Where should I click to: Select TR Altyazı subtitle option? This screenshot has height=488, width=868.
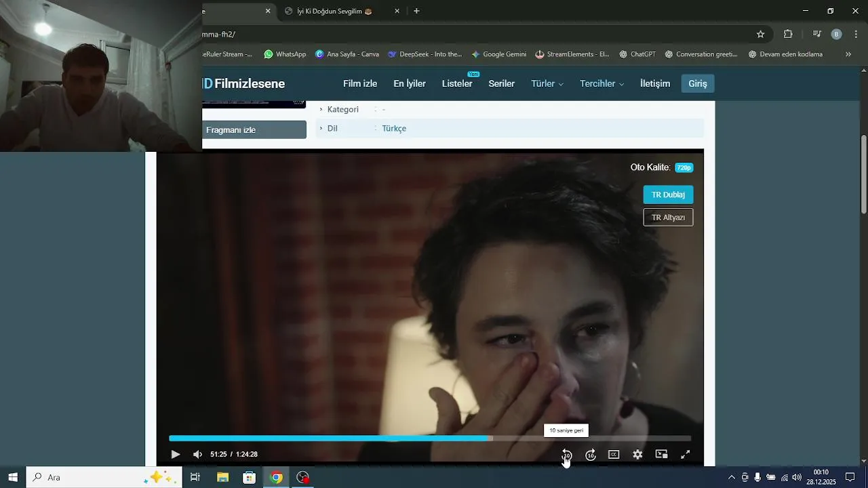point(668,218)
